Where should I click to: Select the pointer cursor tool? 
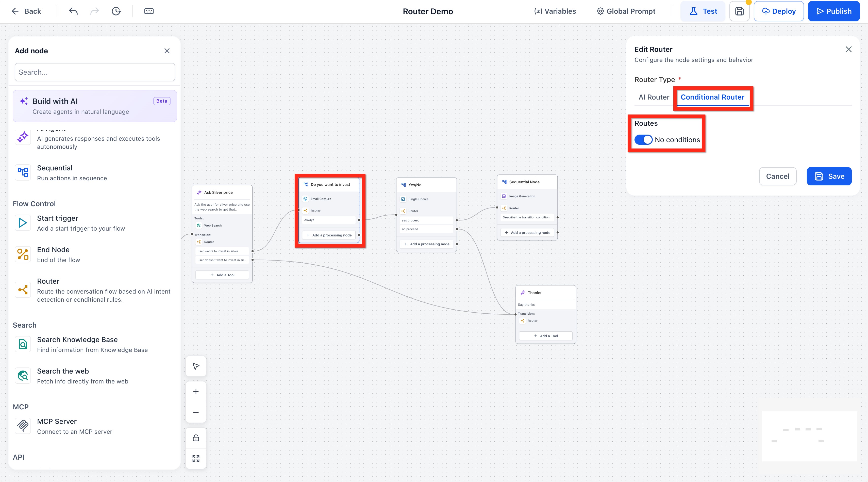pyautogui.click(x=196, y=366)
